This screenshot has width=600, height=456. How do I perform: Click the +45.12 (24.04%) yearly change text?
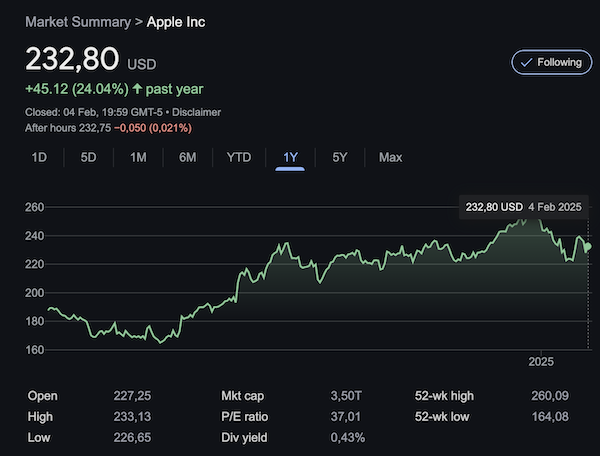(77, 89)
